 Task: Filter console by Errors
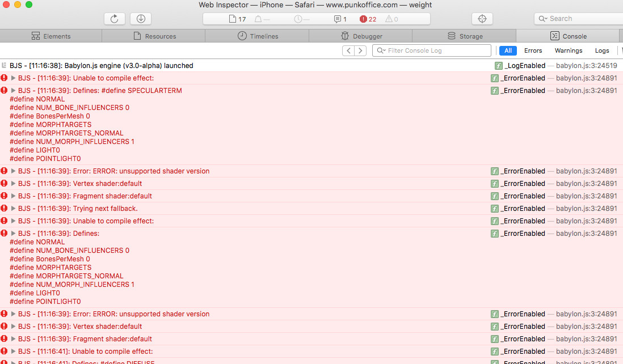(x=533, y=50)
